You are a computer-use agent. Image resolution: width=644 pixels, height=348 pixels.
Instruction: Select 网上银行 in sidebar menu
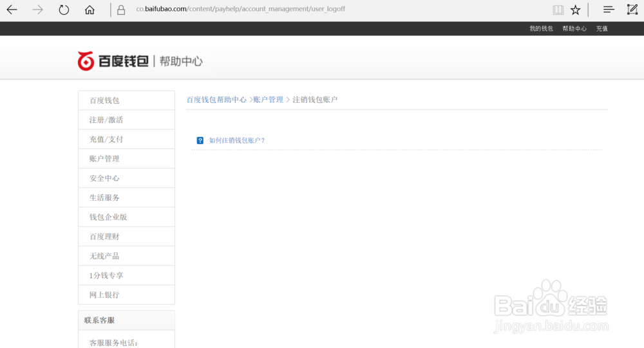coord(126,295)
